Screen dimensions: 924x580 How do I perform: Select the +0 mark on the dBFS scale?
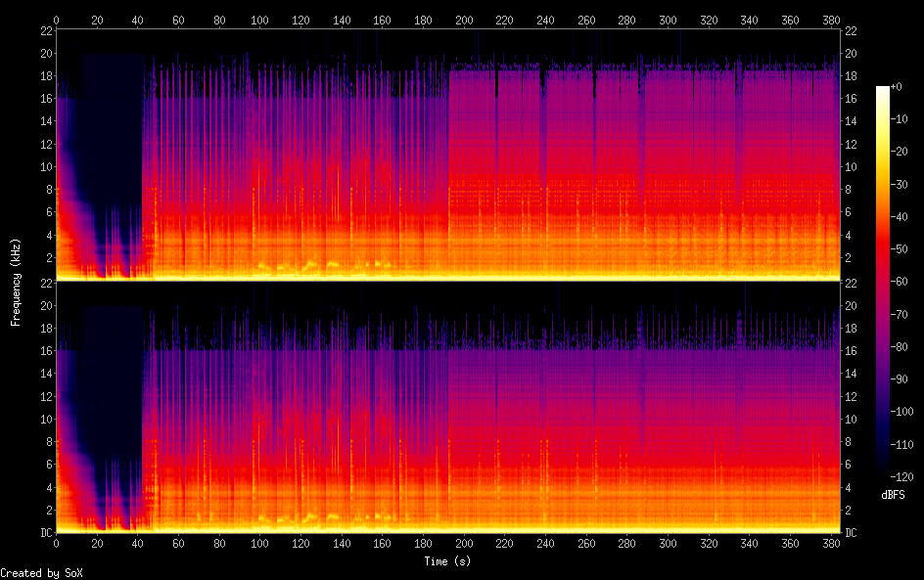click(907, 88)
